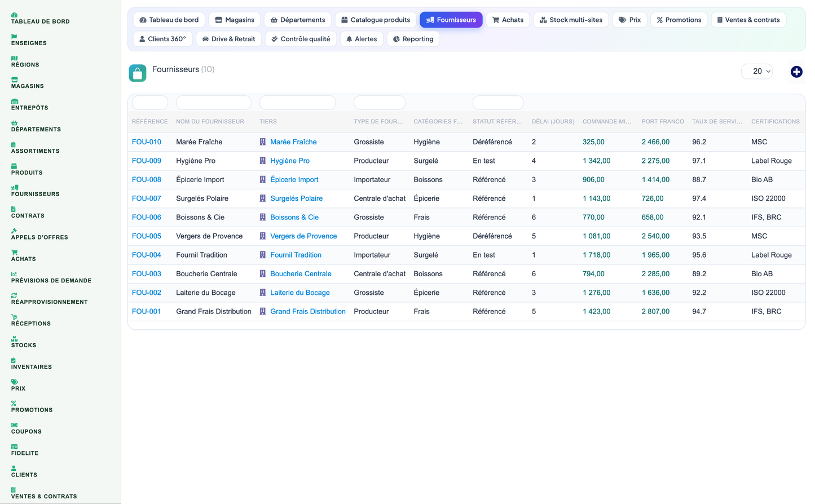Switch to the Catalogue produits tab
The image size is (815, 504).
(376, 20)
